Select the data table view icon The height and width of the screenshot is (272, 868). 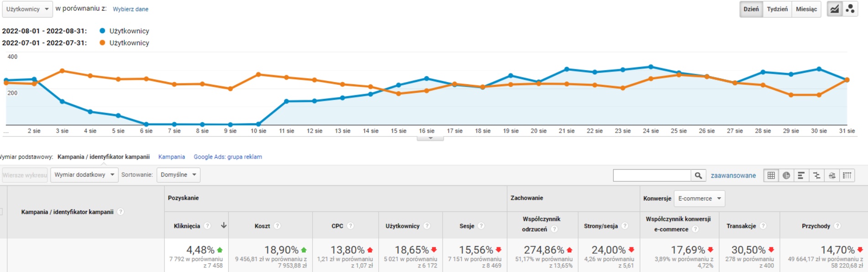pyautogui.click(x=771, y=175)
